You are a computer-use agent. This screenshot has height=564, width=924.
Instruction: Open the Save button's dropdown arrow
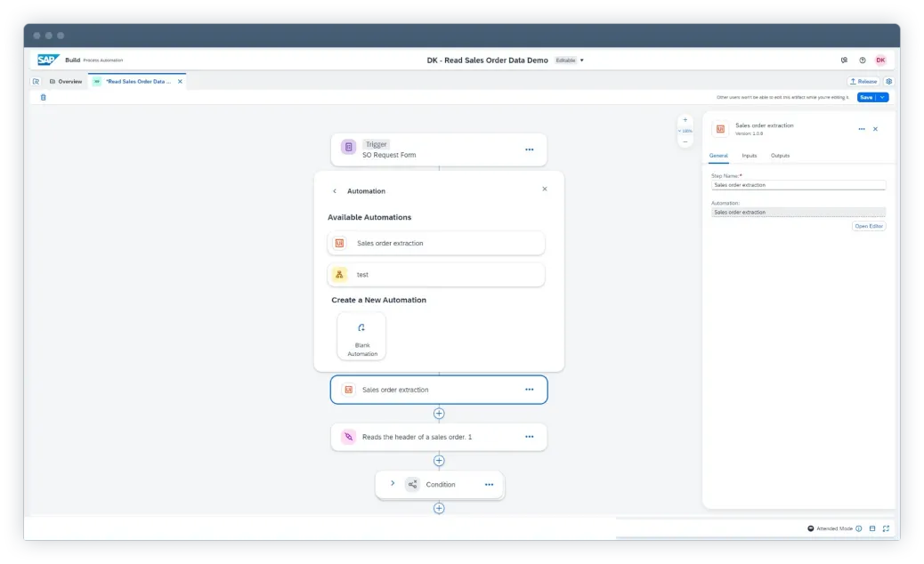(x=882, y=97)
